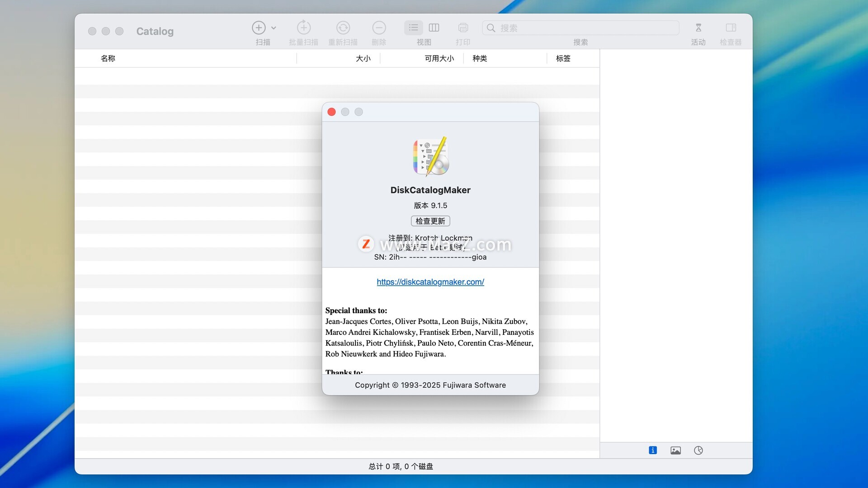Switch to list view mode
Viewport: 868px width, 488px height.
tap(413, 28)
